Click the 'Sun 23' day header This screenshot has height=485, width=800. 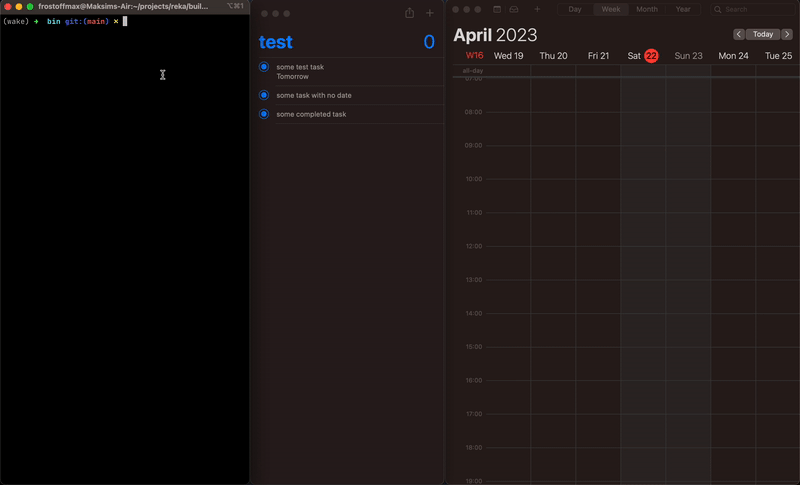688,56
